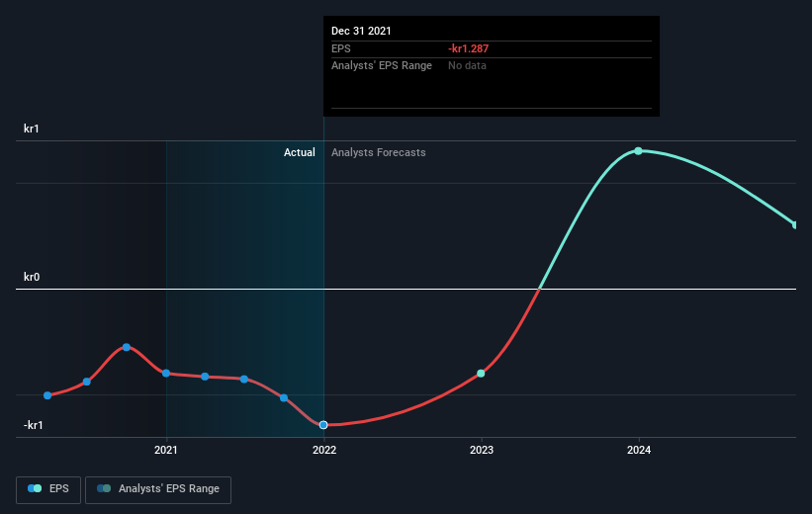The width and height of the screenshot is (812, 514).
Task: Click the -kr1 y-axis label
Action: (34, 425)
